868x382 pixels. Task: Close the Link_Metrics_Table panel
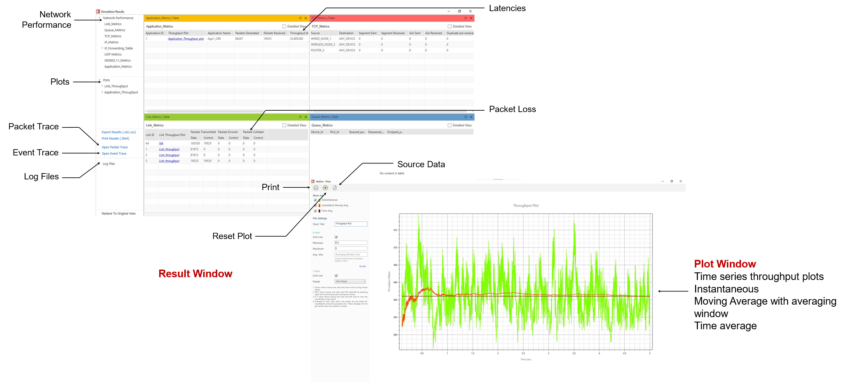(306, 117)
